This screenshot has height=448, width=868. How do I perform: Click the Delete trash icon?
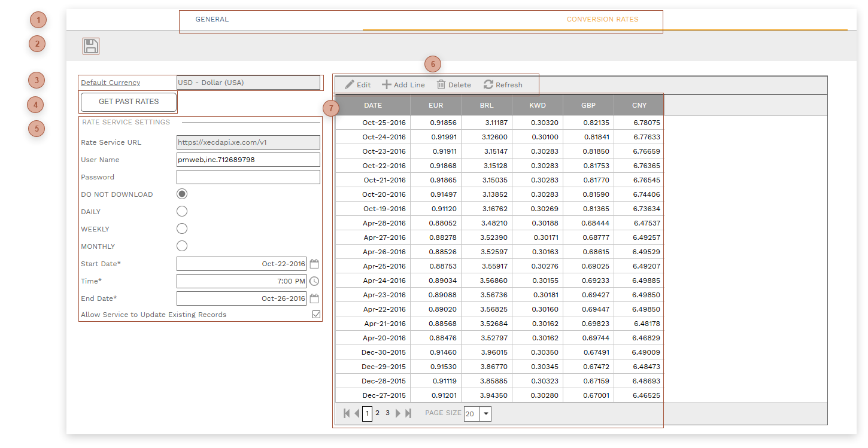pos(441,85)
